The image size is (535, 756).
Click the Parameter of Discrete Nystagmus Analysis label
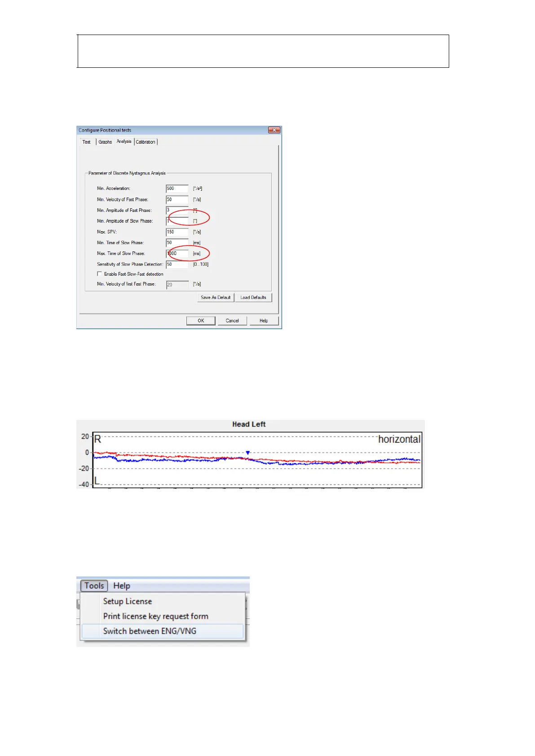point(127,173)
